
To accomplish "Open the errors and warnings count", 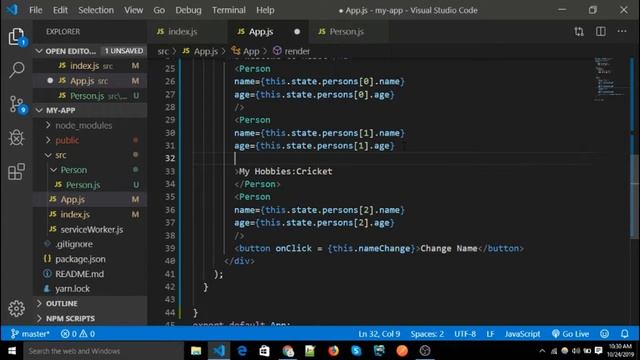I will coord(78,334).
